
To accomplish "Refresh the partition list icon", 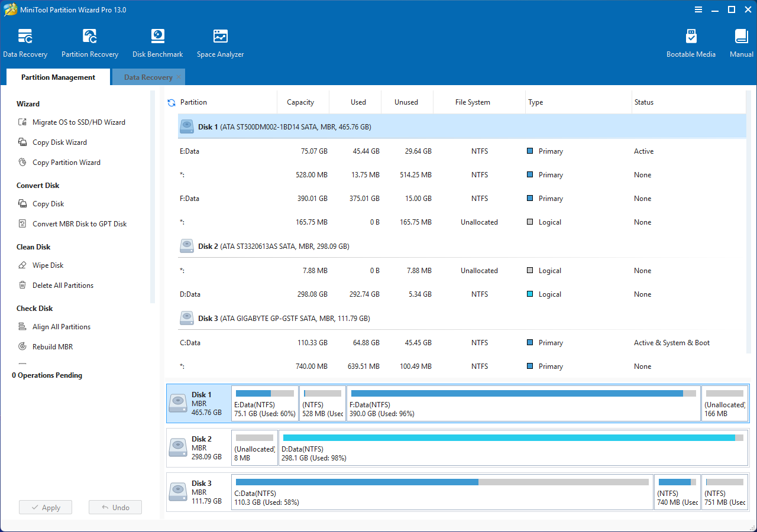I will tap(172, 103).
